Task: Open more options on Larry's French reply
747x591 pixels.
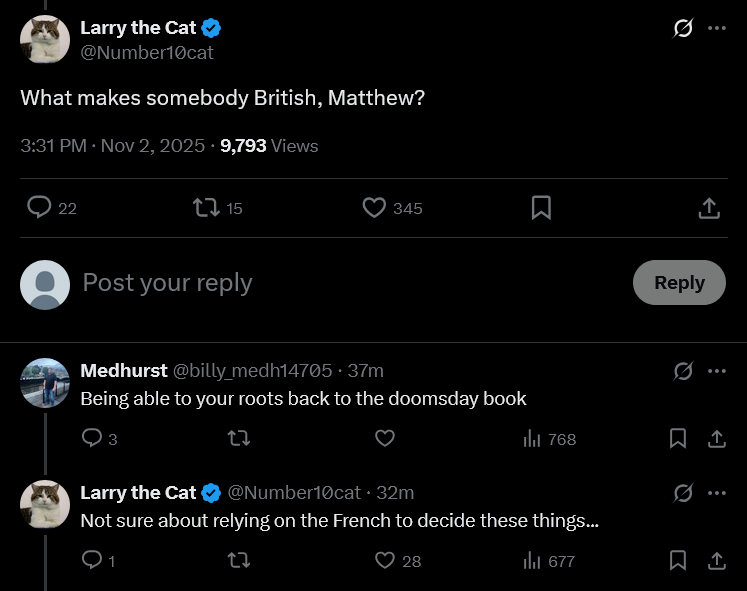Action: click(x=716, y=493)
